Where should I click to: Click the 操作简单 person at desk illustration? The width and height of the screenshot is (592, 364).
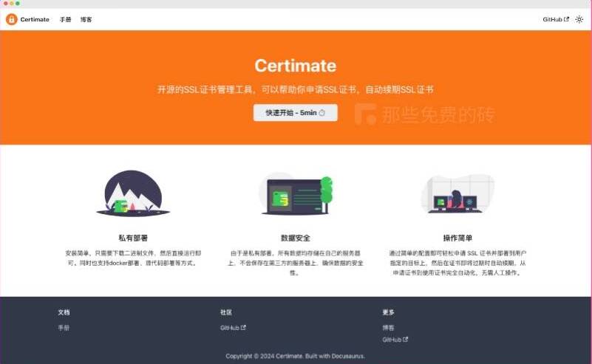(x=457, y=194)
